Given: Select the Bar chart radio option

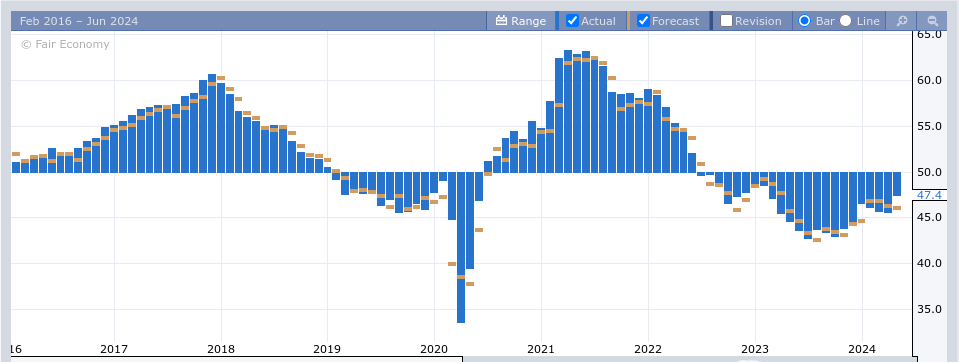Looking at the screenshot, I should (x=805, y=21).
